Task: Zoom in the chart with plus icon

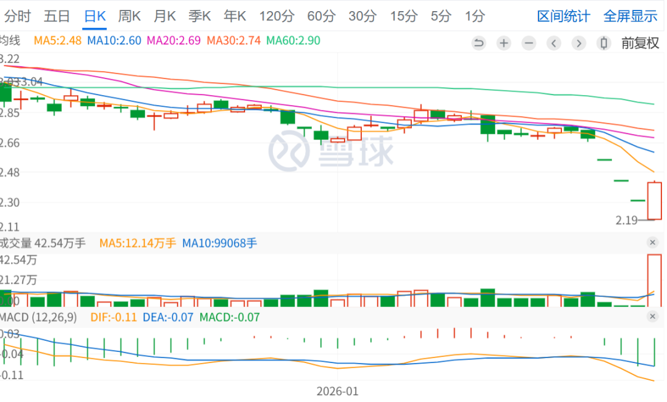Action: (504, 43)
